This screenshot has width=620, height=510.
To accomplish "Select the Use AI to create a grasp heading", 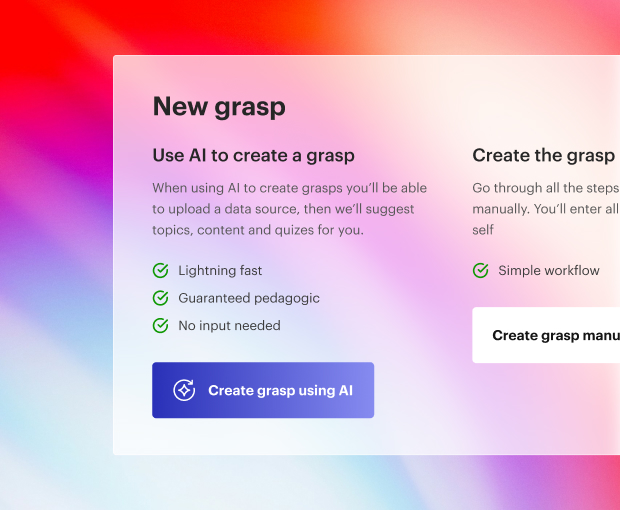I will pos(253,156).
